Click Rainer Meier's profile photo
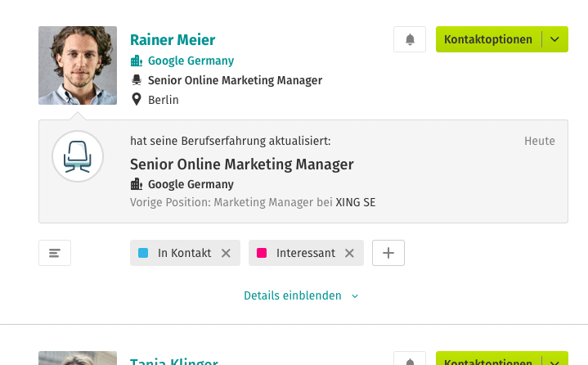 [78, 65]
